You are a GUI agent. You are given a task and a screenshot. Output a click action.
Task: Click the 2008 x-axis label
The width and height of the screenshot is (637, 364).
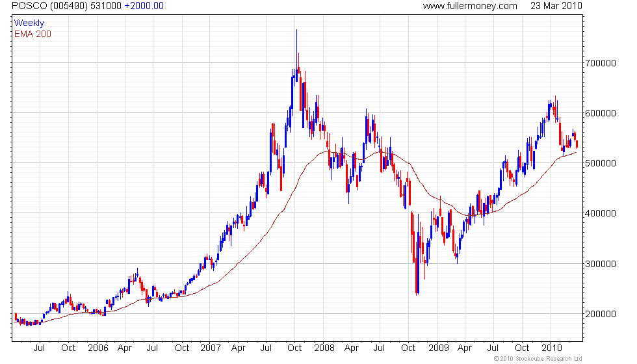coord(324,348)
